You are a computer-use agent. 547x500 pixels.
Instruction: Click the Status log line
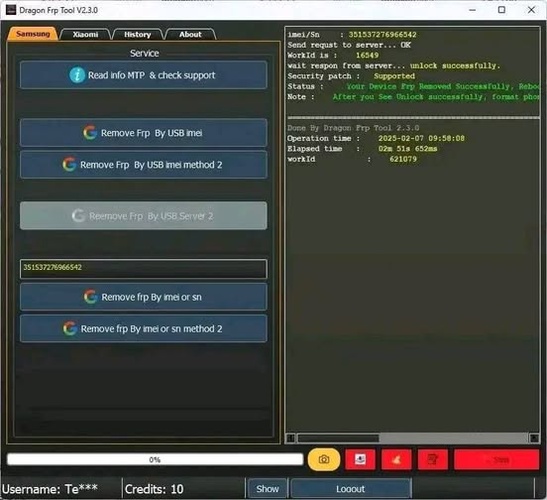[x=413, y=86]
